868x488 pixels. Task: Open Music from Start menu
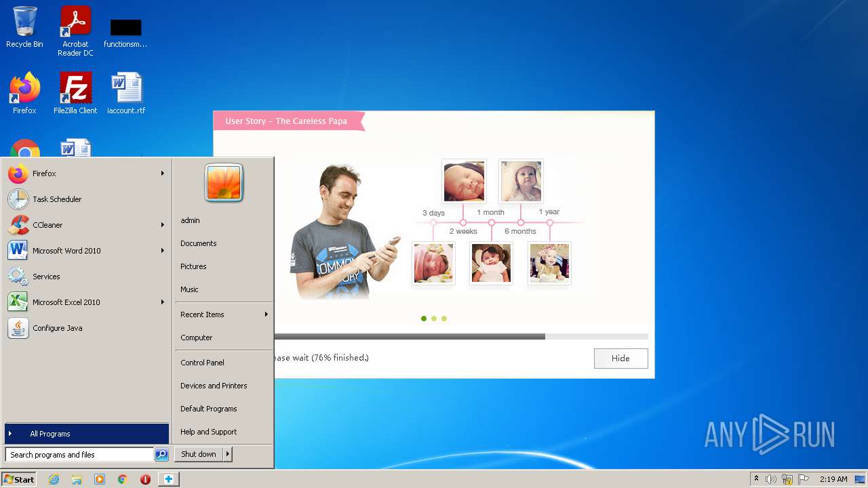(223, 289)
